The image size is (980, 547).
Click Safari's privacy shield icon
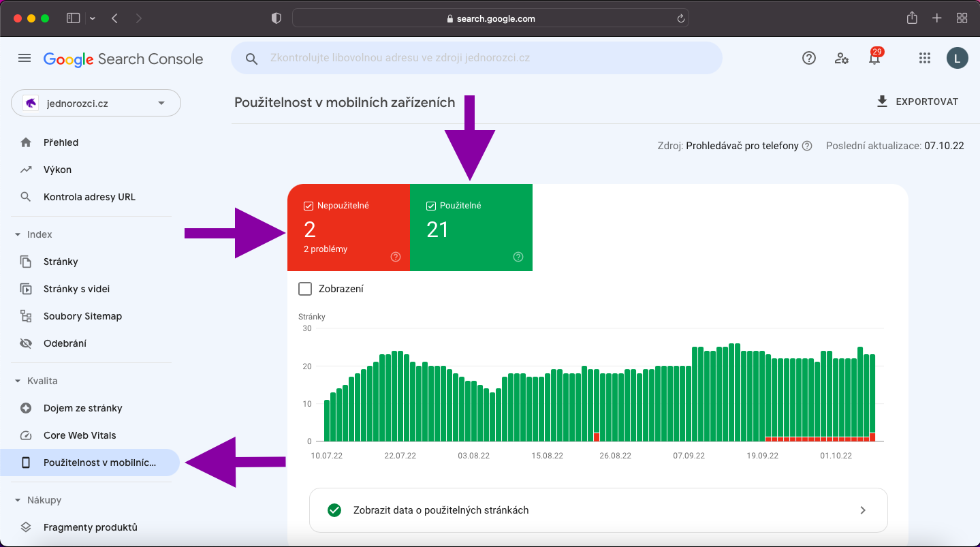pyautogui.click(x=276, y=18)
